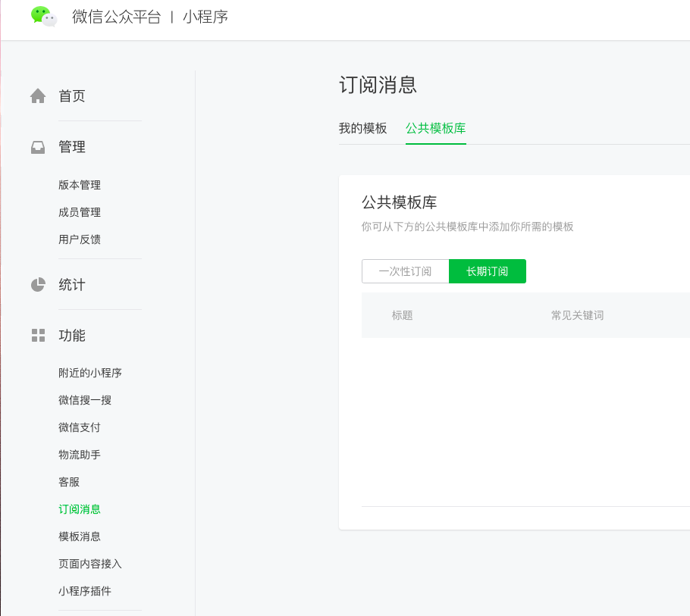The image size is (690, 616).
Task: Select the 长期订阅 subscription option
Action: tap(488, 270)
